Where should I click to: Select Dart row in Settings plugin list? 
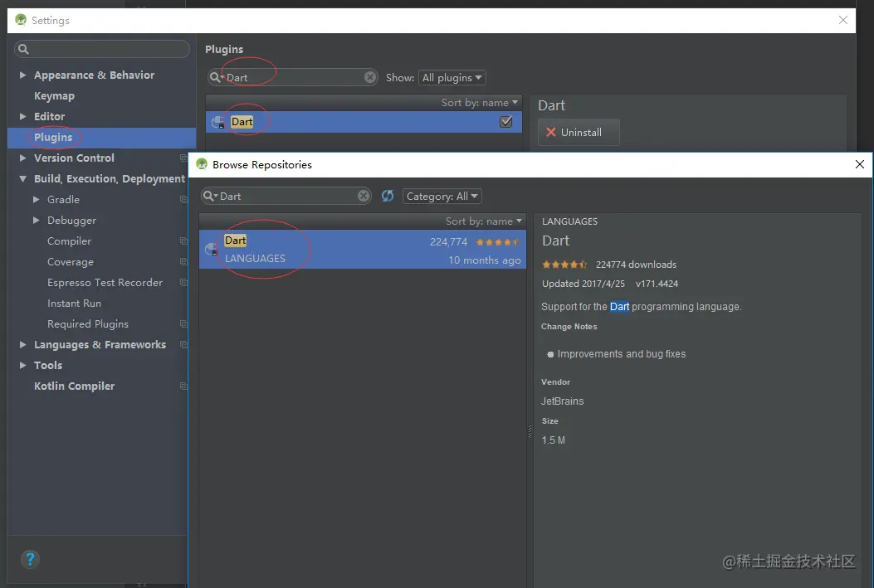click(364, 121)
